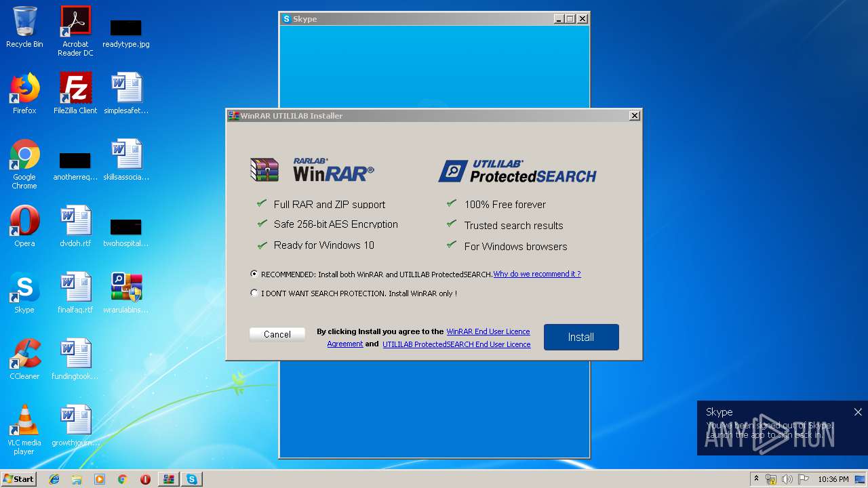Click '100% Free forever' text
This screenshot has height=488, width=868.
point(505,204)
